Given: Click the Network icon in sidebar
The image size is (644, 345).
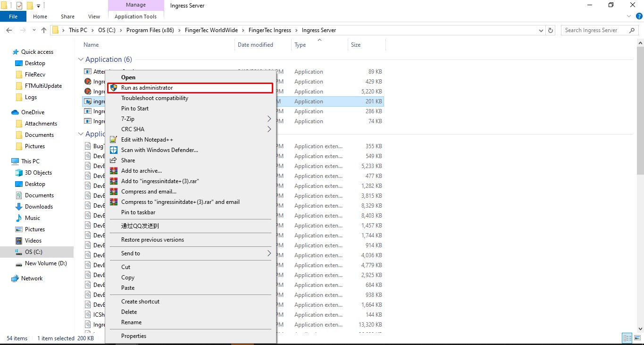Looking at the screenshot, I should pyautogui.click(x=15, y=278).
